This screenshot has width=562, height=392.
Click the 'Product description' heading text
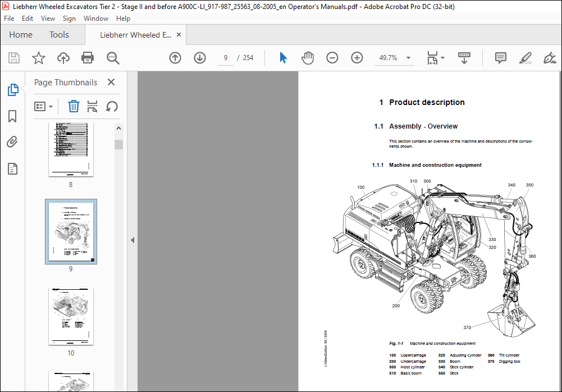point(427,102)
